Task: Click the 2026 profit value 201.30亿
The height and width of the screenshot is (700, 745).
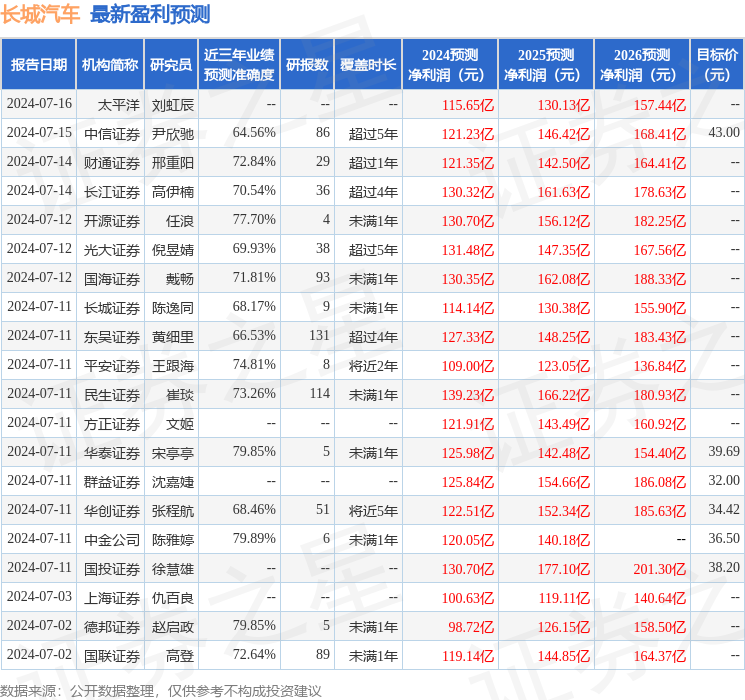Action: tap(660, 569)
